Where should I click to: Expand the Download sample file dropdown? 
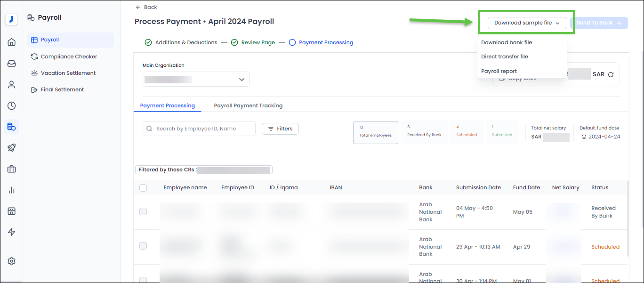[527, 23]
